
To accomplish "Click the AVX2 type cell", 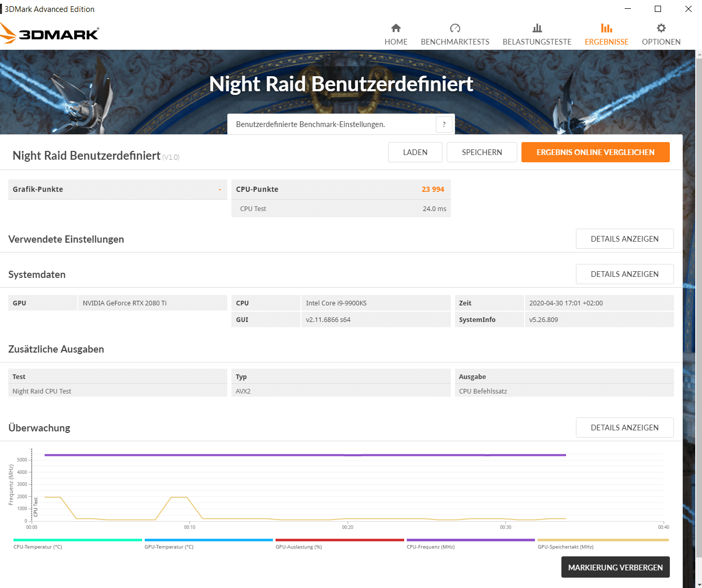I will click(341, 391).
